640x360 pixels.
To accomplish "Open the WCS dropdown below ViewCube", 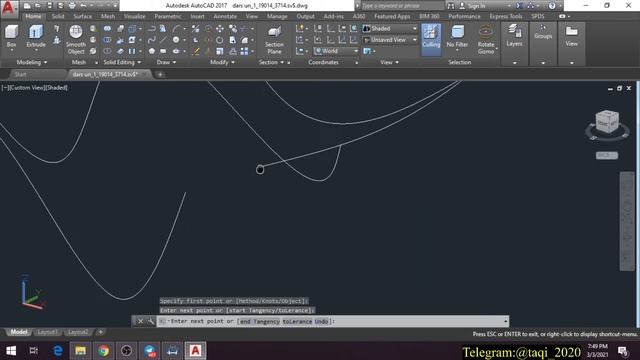I will [607, 156].
